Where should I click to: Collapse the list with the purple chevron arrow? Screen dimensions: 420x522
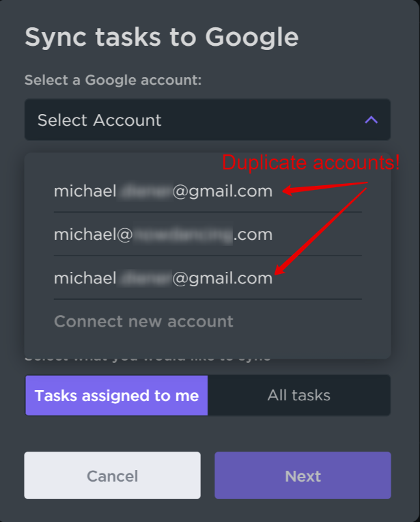click(371, 120)
